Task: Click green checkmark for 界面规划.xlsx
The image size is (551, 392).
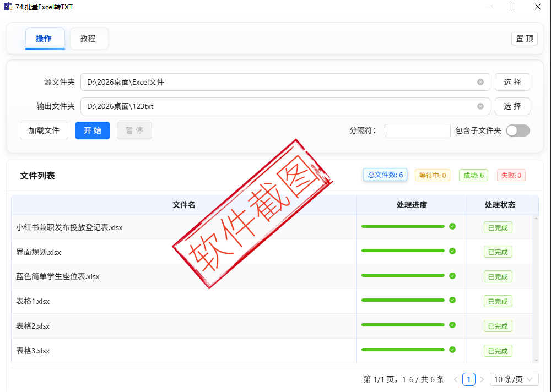Action: (452, 251)
